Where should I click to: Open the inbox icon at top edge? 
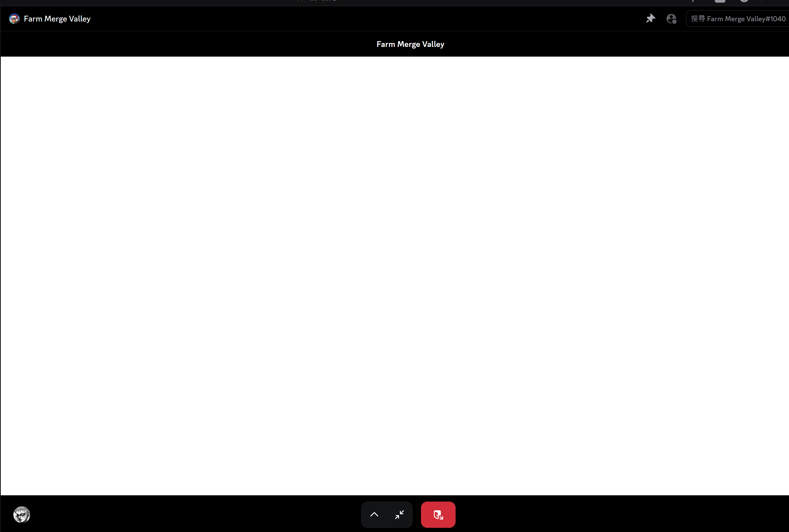point(720,1)
